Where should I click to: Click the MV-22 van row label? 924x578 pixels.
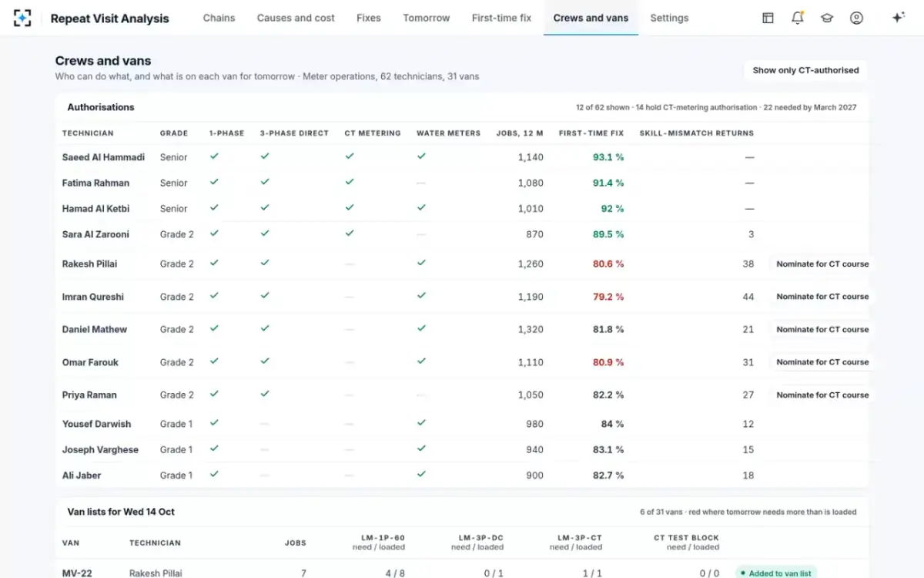point(78,573)
